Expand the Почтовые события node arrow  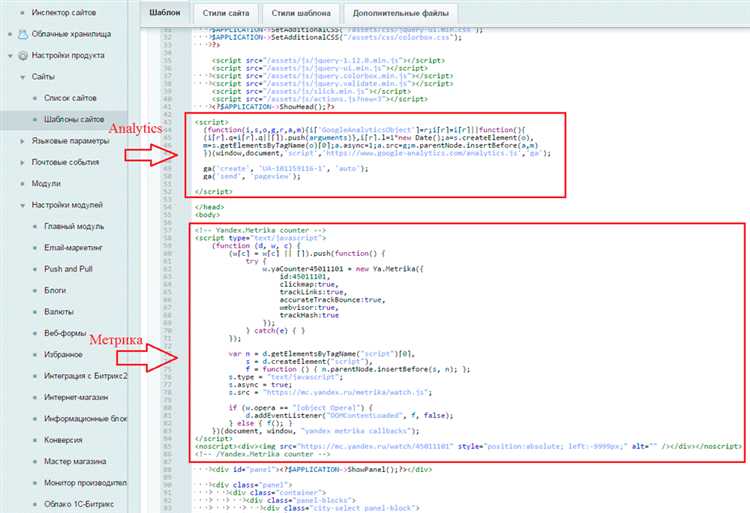pos(22,163)
